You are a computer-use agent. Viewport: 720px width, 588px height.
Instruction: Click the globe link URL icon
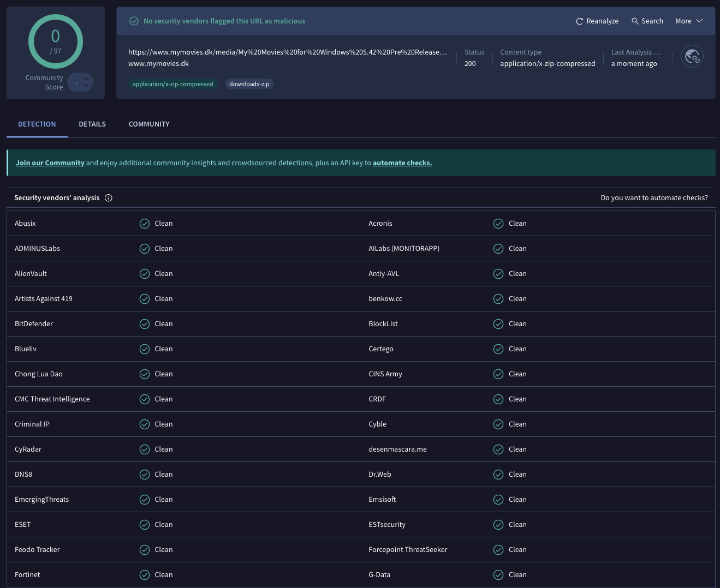click(x=692, y=56)
